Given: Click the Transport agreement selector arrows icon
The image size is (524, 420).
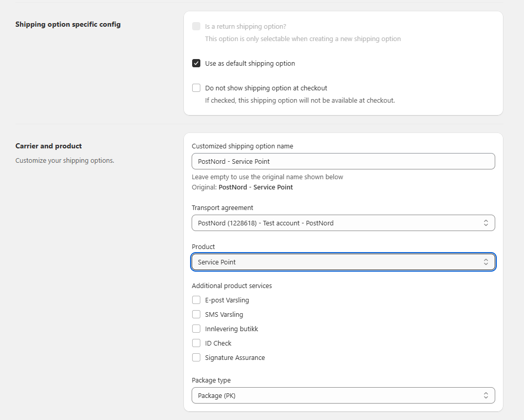Looking at the screenshot, I should click(485, 223).
